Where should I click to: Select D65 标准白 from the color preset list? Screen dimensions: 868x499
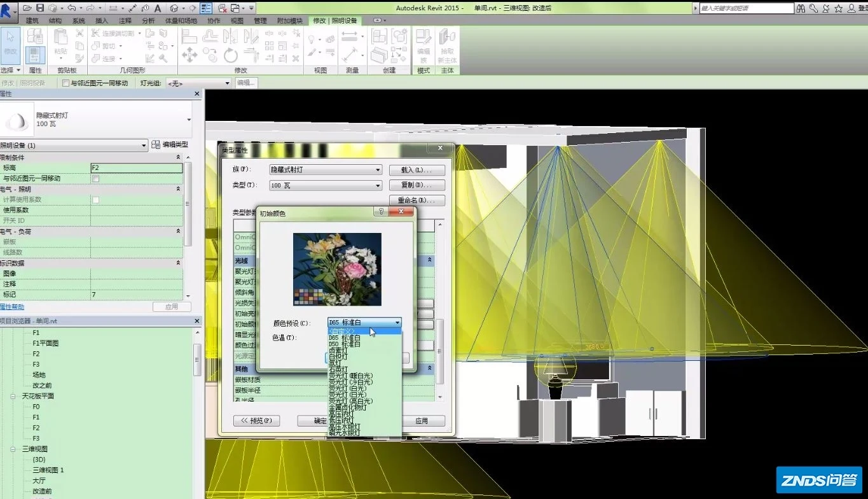tap(347, 338)
